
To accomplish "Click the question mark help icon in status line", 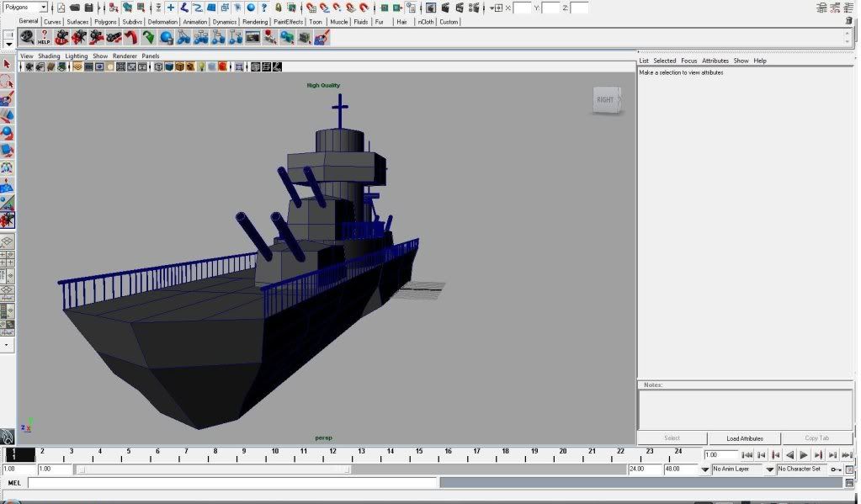I will pyautogui.click(x=264, y=8).
